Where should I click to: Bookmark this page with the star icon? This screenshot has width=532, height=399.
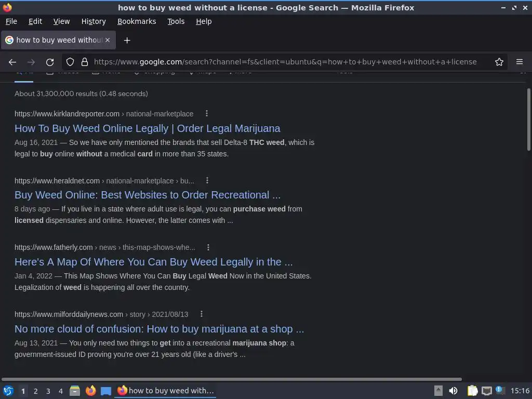click(499, 62)
